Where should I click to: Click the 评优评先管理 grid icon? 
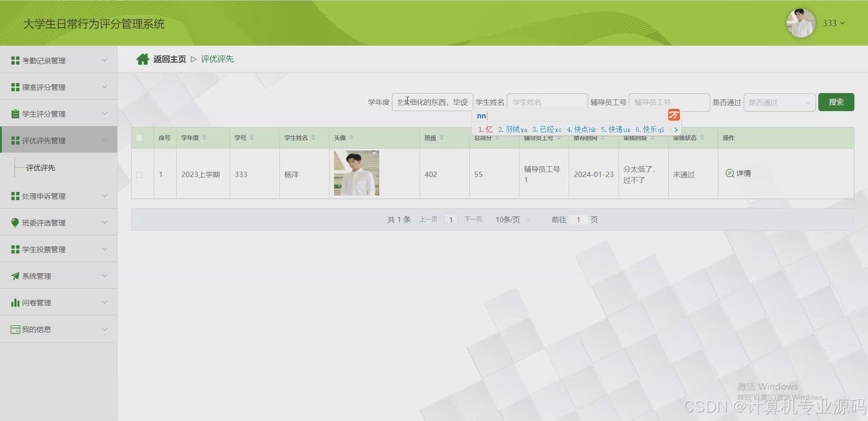click(x=15, y=140)
